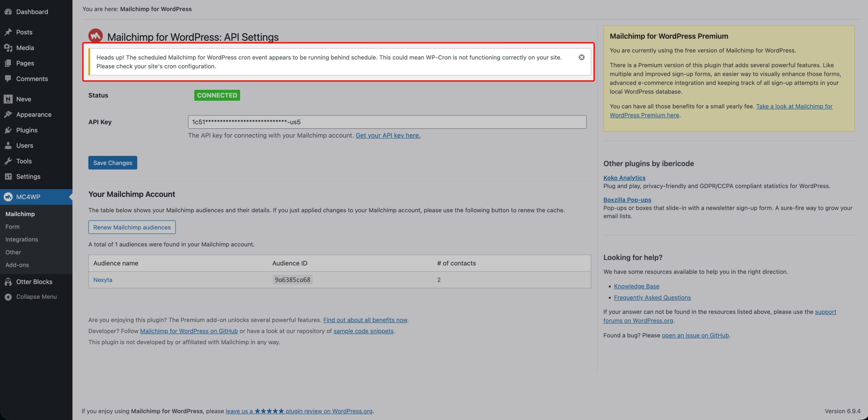Open the Mailchimp submenu item
The image size is (868, 420).
20,214
